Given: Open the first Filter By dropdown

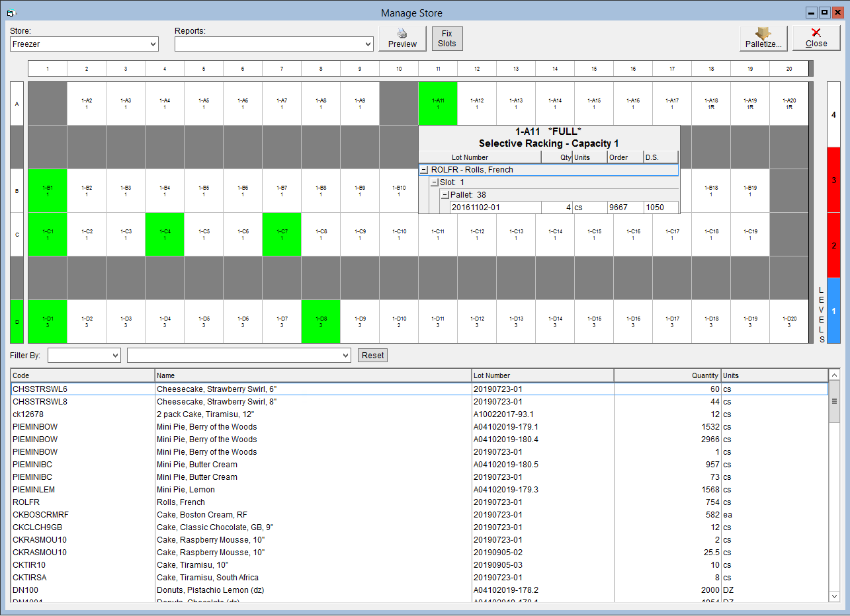Looking at the screenshot, I should (84, 356).
